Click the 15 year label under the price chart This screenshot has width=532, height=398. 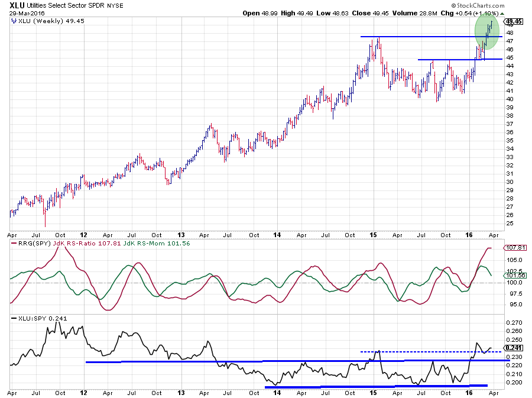point(373,235)
